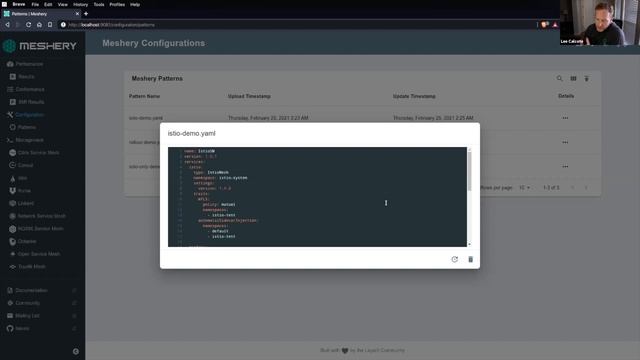Open the Documentation link in sidebar

(31, 290)
